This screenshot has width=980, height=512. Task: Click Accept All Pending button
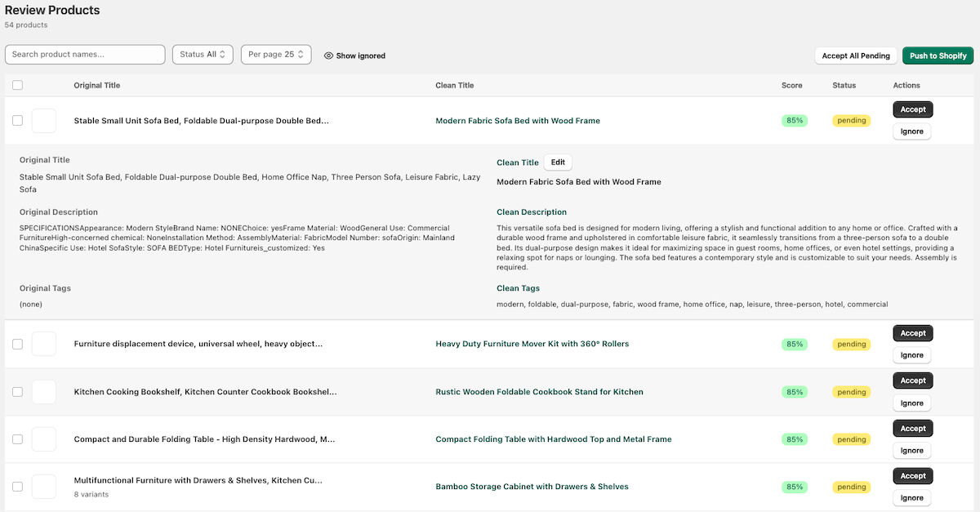click(x=856, y=56)
